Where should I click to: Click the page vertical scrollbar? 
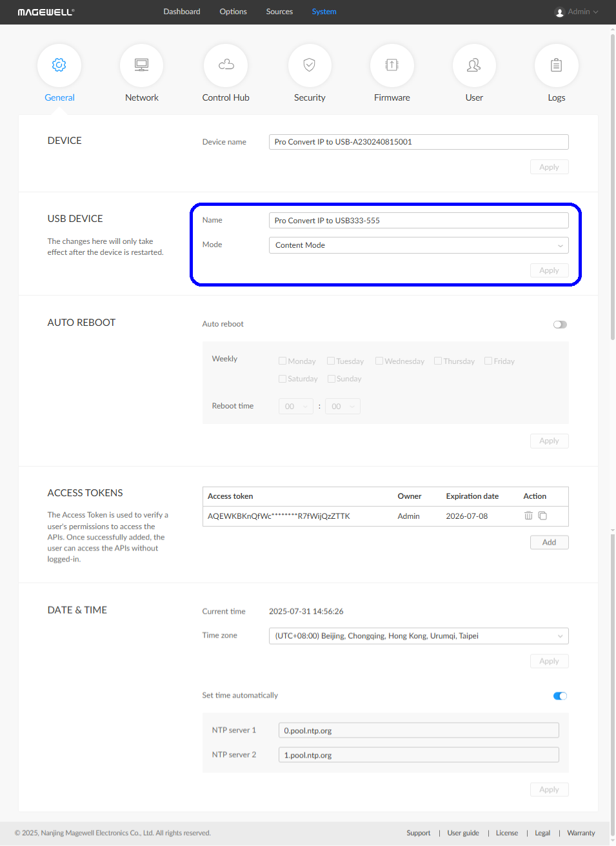(613, 187)
